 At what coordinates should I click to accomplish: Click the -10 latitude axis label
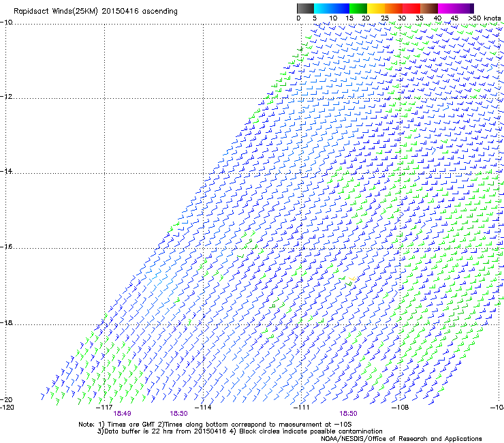point(6,22)
